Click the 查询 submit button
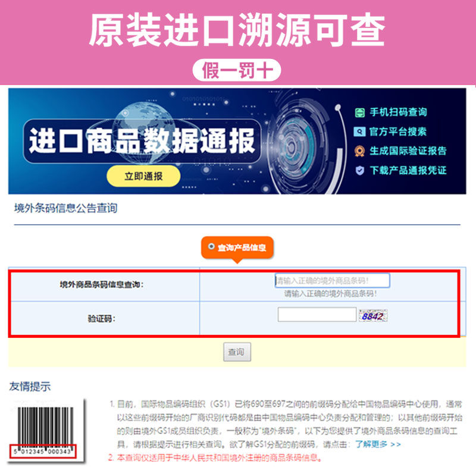The image size is (476, 476). click(237, 352)
